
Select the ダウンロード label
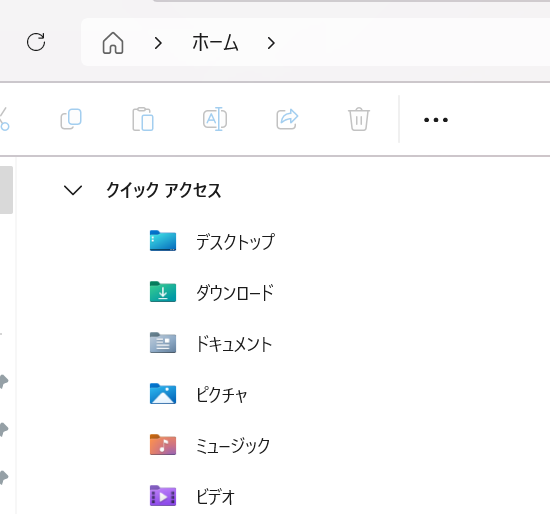(x=235, y=293)
